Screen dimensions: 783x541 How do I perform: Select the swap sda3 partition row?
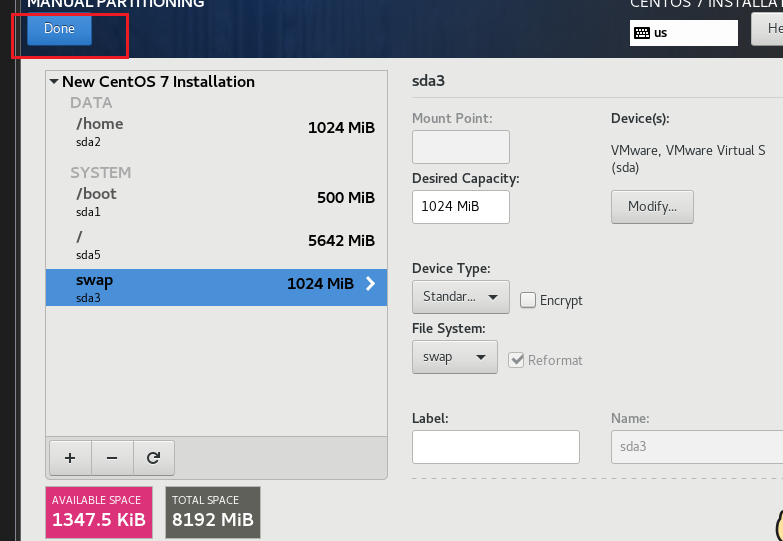(216, 288)
